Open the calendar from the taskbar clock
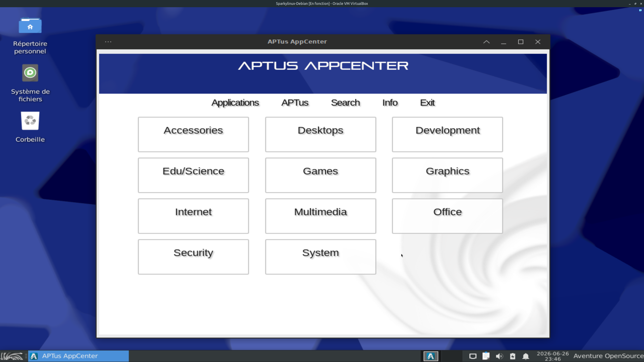Screen dimensions: 644x362 point(553,356)
